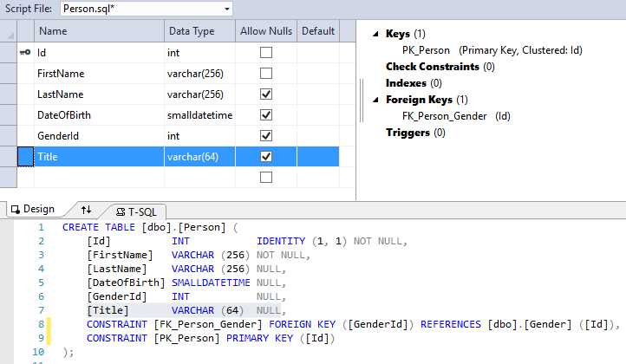Image resolution: width=626 pixels, height=364 pixels.
Task: Click the Data Type column header
Action: (x=199, y=31)
